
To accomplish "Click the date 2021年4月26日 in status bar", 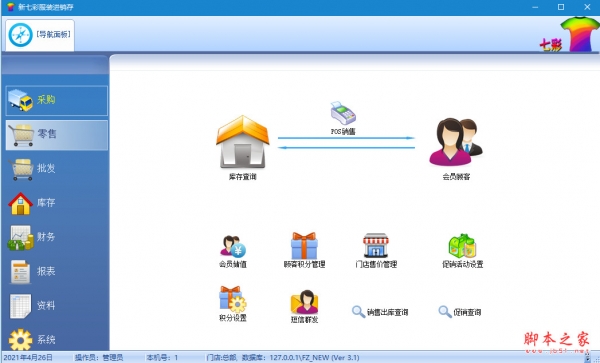I will [28, 358].
